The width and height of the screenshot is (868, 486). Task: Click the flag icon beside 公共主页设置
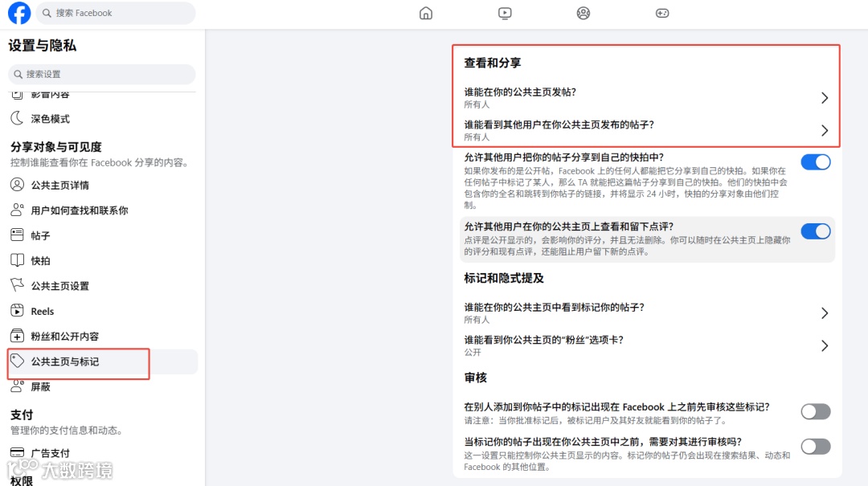click(x=17, y=285)
